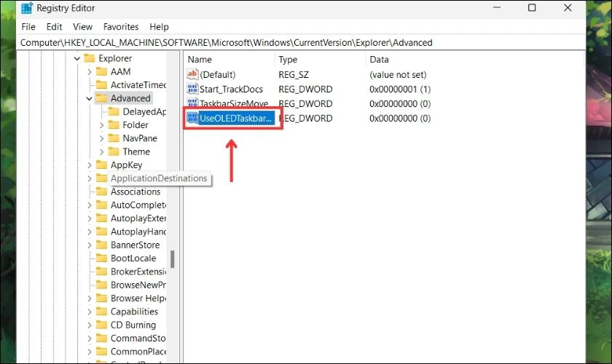Click the BrowseNewProcess folder icon
Screen dimensions: 612x364
101,285
